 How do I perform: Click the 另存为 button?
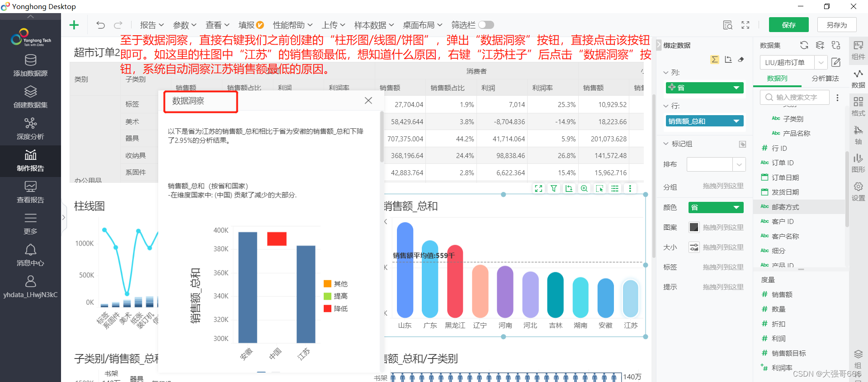(x=837, y=25)
